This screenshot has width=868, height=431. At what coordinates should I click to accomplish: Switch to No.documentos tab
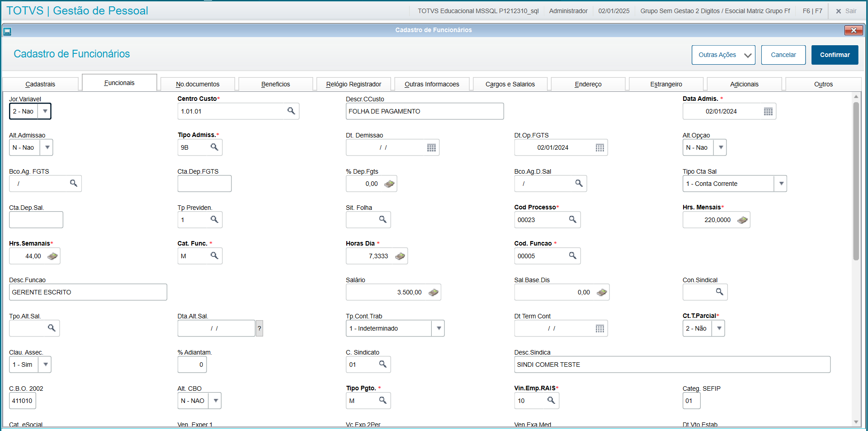[x=198, y=84]
